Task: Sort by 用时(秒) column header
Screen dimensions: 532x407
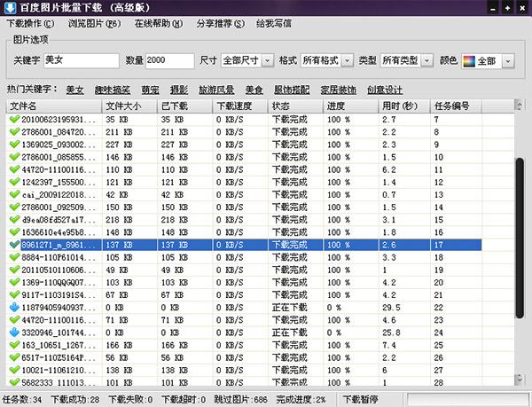Action: pos(404,106)
